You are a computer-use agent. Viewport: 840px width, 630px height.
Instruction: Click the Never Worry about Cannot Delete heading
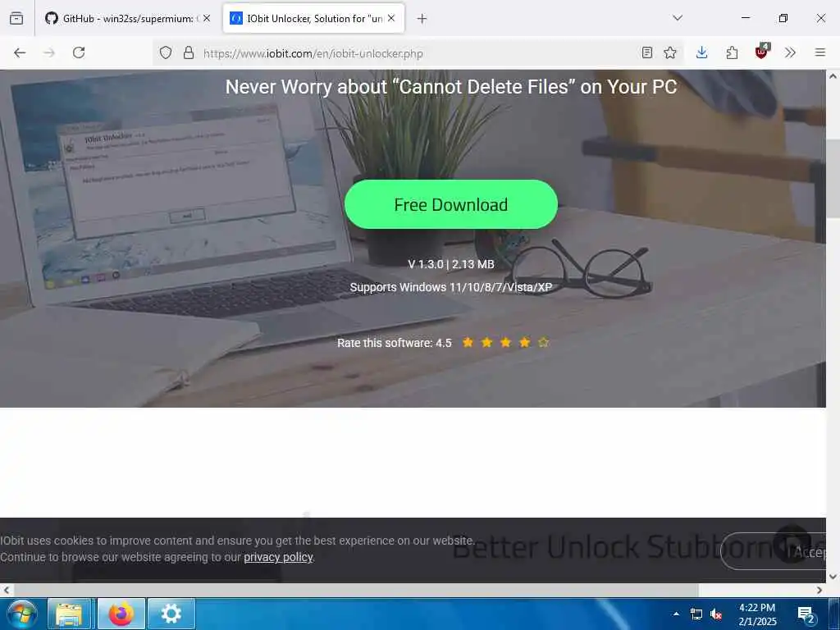(x=451, y=87)
